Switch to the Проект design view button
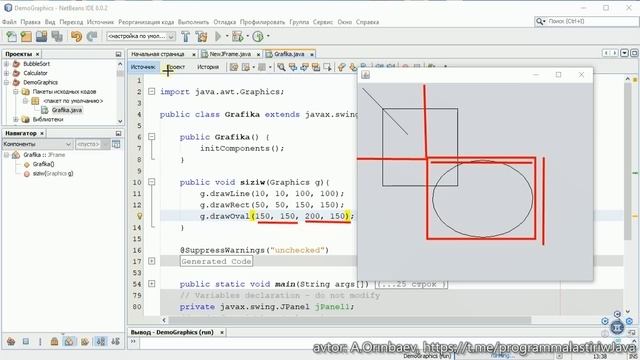640x360 pixels. 176,67
